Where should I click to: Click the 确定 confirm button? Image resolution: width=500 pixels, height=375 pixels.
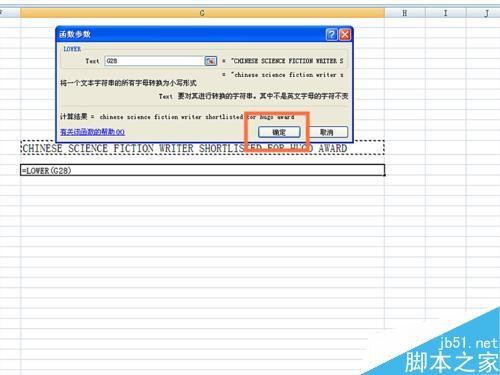(279, 132)
